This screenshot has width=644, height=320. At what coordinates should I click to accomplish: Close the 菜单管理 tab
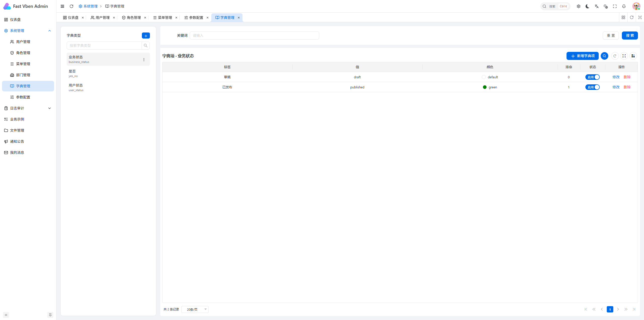[176, 18]
